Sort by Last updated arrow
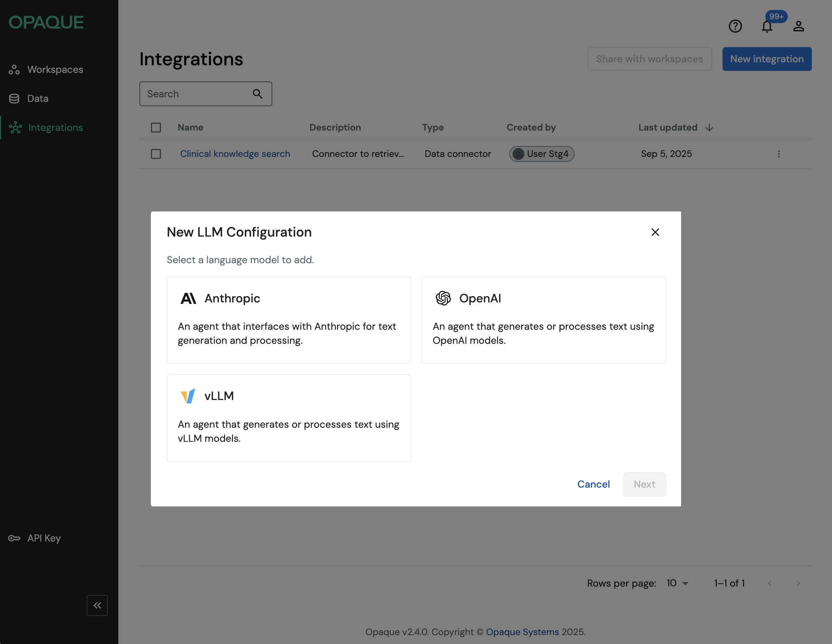The height and width of the screenshot is (644, 832). pos(709,128)
